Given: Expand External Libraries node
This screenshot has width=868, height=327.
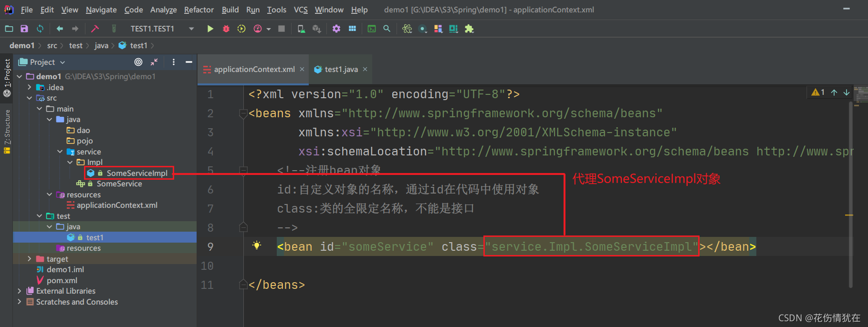Looking at the screenshot, I should pyautogui.click(x=20, y=291).
